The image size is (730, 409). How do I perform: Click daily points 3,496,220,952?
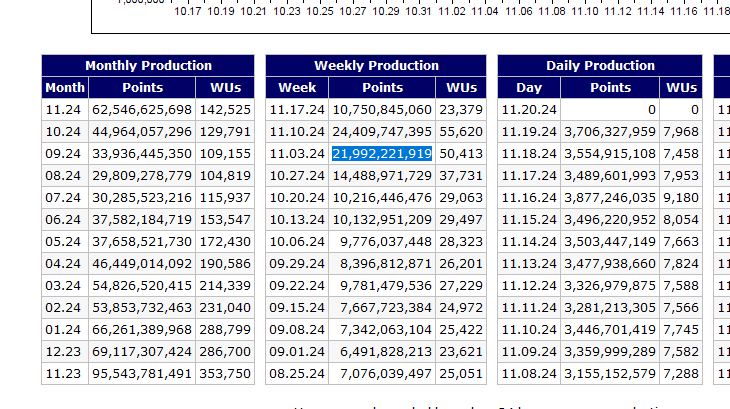pyautogui.click(x=610, y=220)
